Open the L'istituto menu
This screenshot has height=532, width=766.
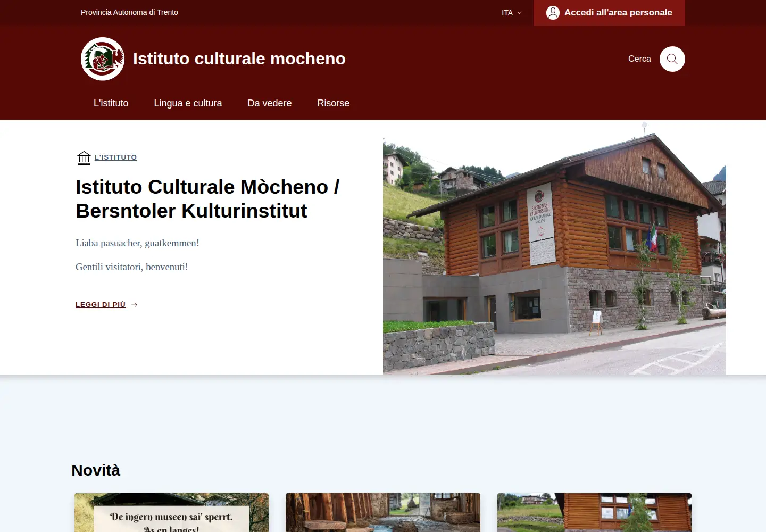click(111, 103)
